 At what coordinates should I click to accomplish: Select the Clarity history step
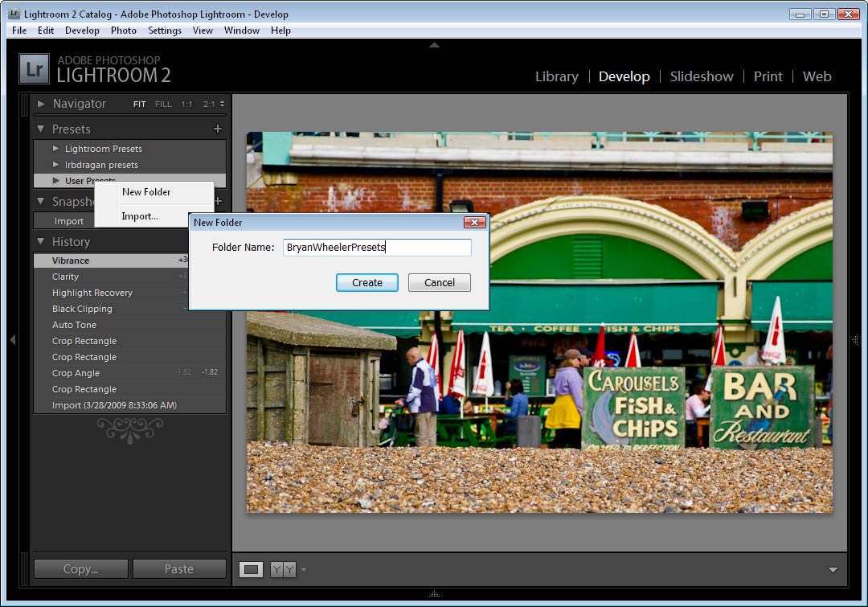click(x=111, y=277)
